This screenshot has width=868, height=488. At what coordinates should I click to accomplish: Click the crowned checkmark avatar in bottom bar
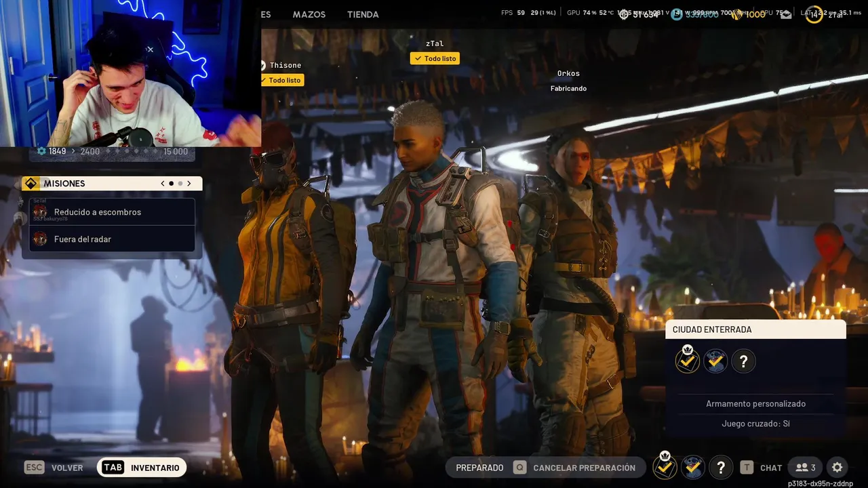coord(665,466)
